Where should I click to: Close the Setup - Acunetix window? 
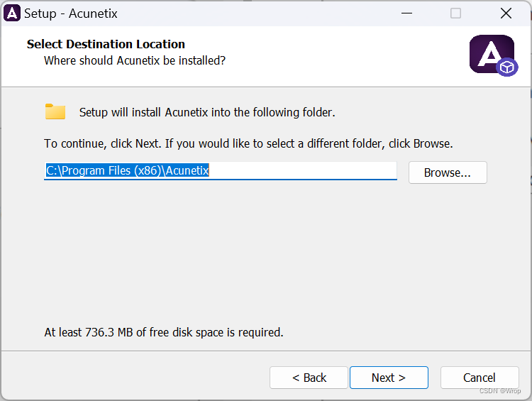click(x=506, y=13)
